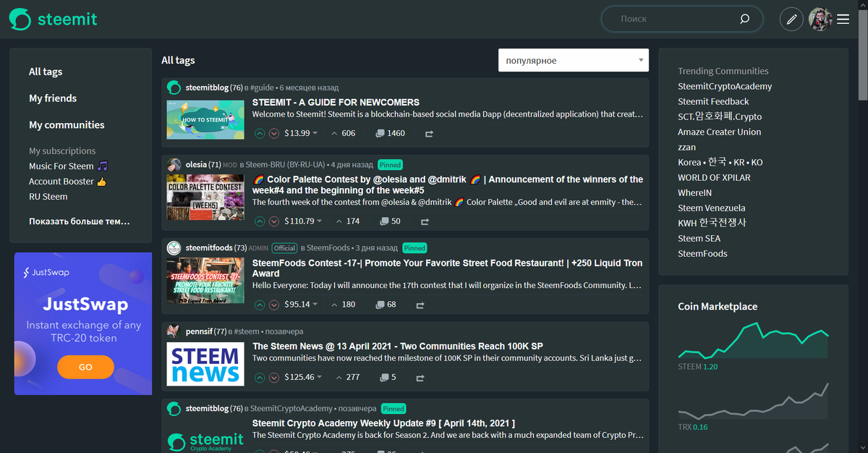
Task: Open the популярное sort dropdown
Action: pos(574,61)
